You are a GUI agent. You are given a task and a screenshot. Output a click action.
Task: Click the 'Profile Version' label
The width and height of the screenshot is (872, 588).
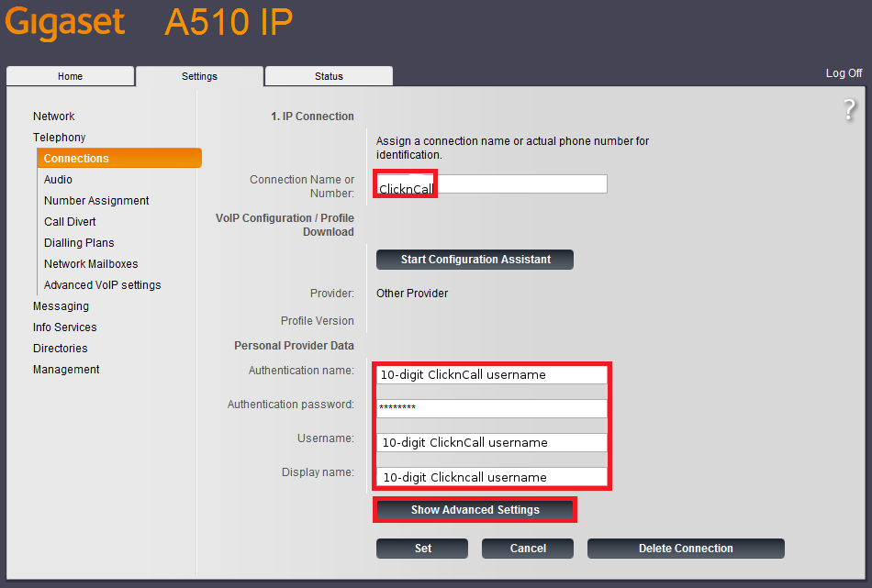click(x=317, y=321)
